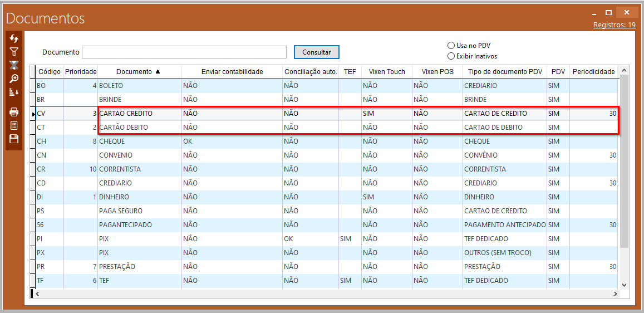
Task: Click the Tipo de documento PDV header
Action: 504,72
